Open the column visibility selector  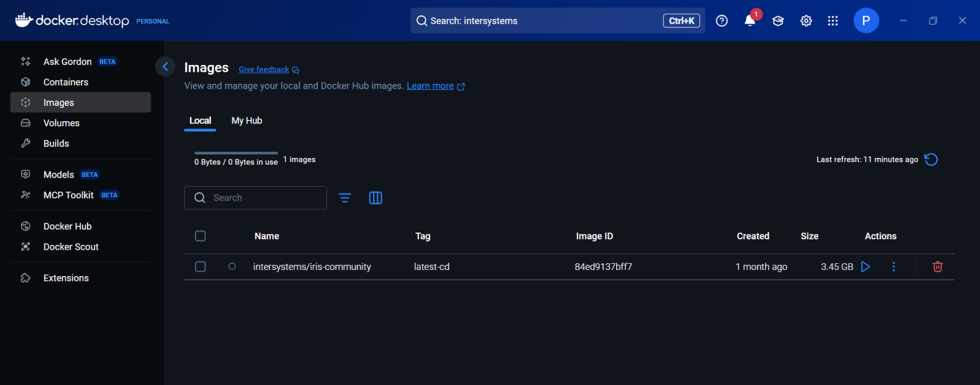pyautogui.click(x=375, y=198)
